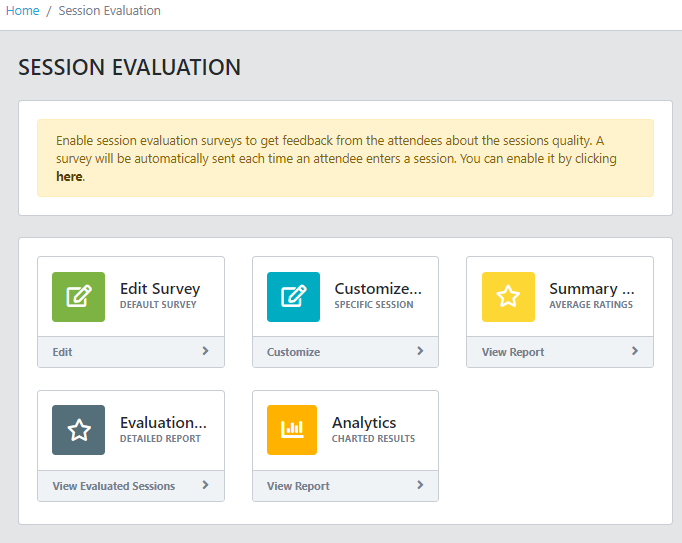Open View Report under Summary card
The width and height of the screenshot is (682, 543).
513,352
